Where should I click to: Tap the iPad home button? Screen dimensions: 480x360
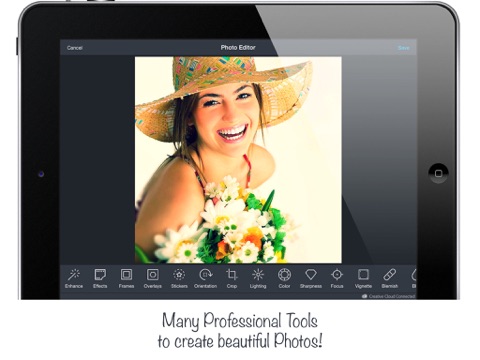tap(438, 173)
